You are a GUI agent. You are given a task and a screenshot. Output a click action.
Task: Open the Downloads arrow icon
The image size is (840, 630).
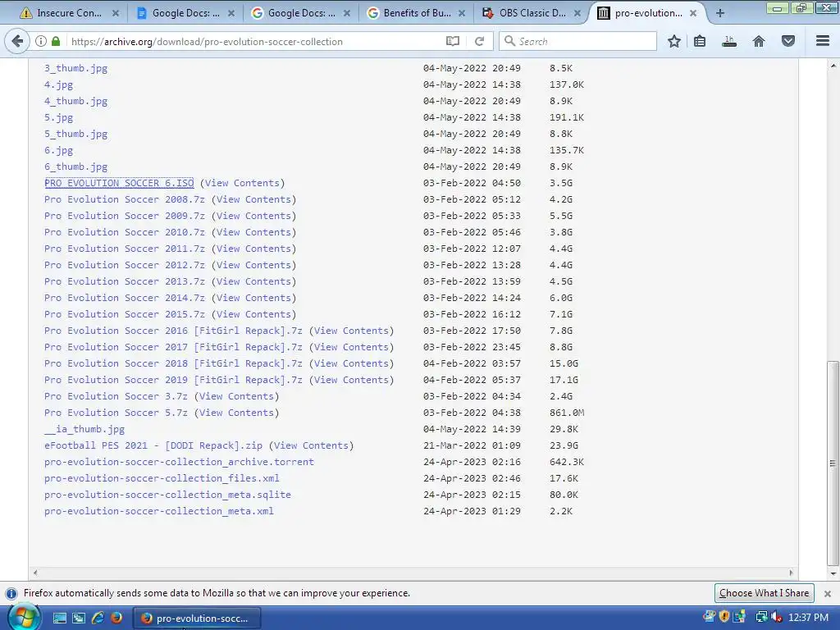pos(729,41)
